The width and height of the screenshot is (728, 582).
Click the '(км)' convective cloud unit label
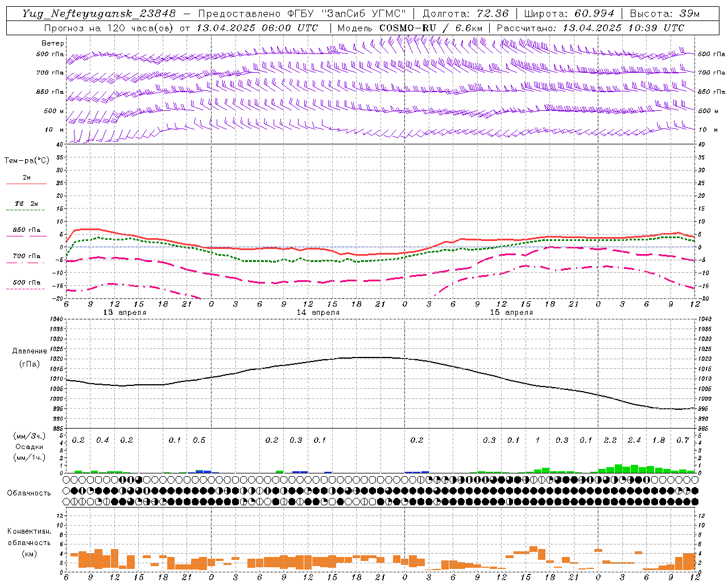[x=30, y=554]
